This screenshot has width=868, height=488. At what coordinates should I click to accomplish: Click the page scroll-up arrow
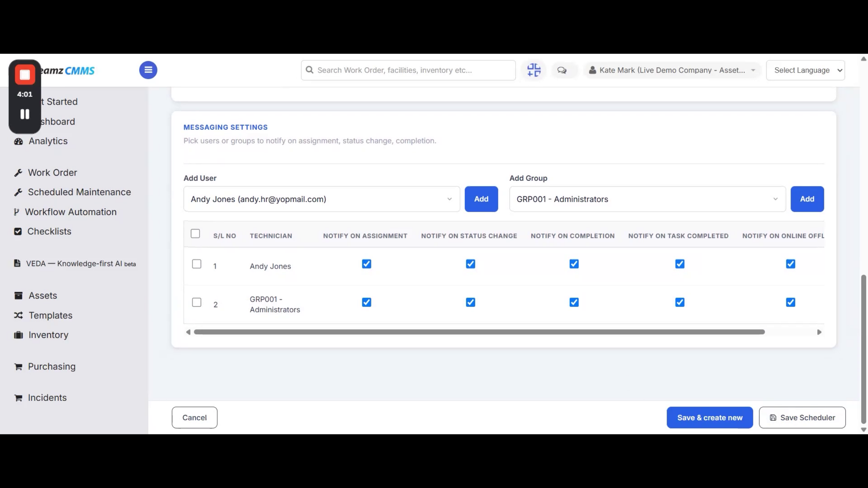pyautogui.click(x=864, y=59)
